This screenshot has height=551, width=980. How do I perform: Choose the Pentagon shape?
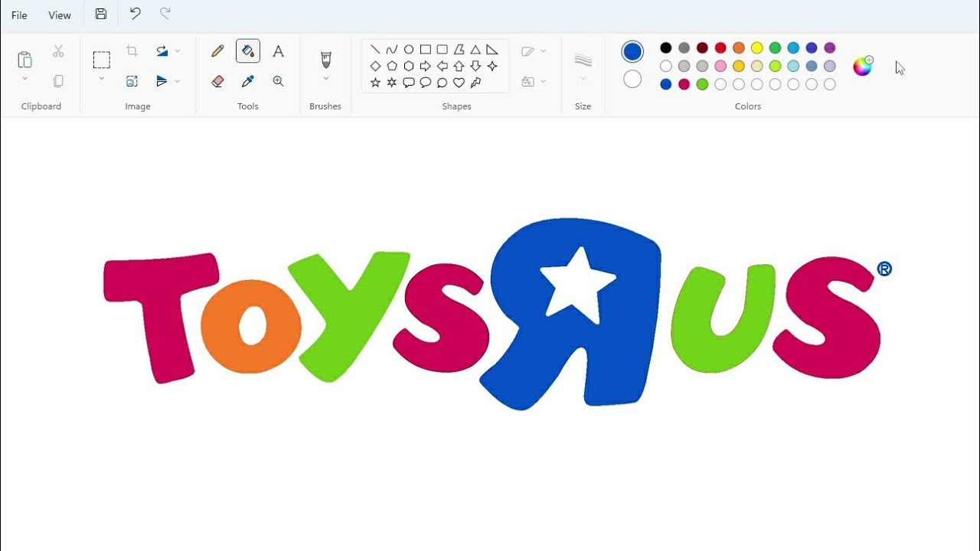click(x=392, y=67)
